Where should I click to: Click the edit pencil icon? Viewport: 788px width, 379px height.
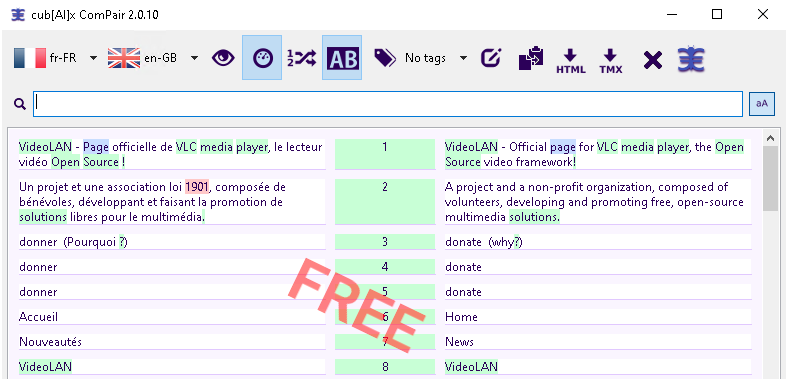pos(490,58)
